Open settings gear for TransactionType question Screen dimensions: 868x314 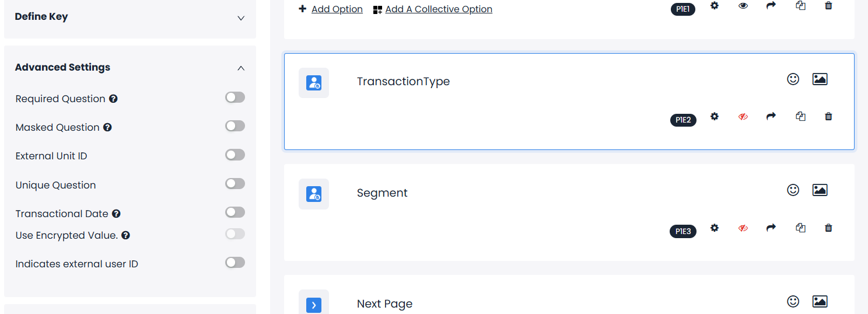[x=715, y=116]
